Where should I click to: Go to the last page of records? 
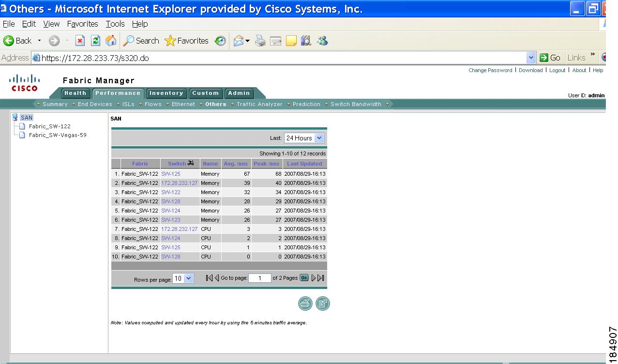[x=321, y=278]
